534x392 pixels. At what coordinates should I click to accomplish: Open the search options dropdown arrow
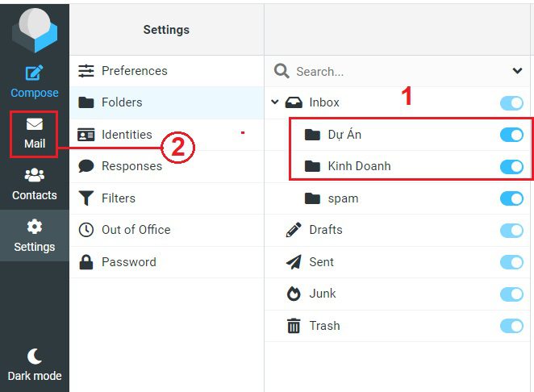tap(517, 71)
